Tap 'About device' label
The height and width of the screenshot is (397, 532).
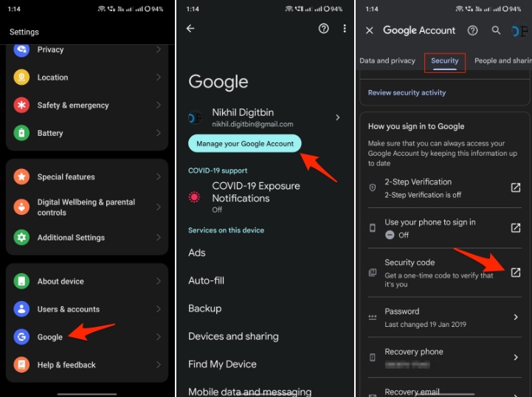(61, 281)
